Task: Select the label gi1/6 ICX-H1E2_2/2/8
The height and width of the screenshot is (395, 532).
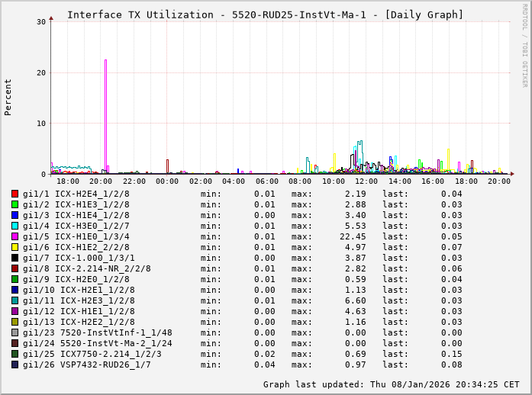Action: click(x=76, y=247)
